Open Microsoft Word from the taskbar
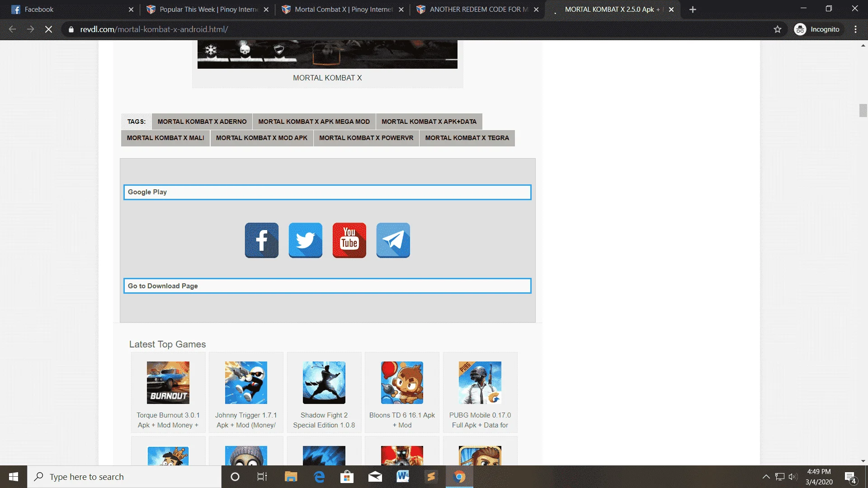The height and width of the screenshot is (488, 868). point(403,477)
